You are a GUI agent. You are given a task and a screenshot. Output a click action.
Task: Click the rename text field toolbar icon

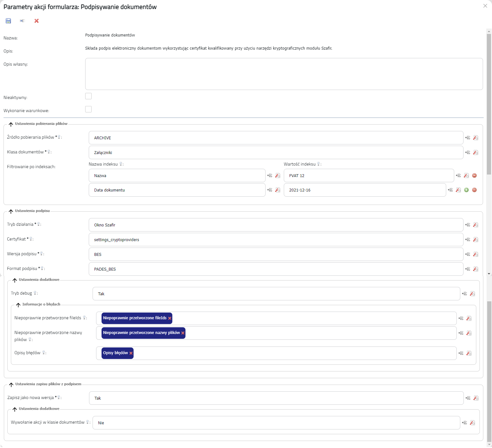coord(22,21)
